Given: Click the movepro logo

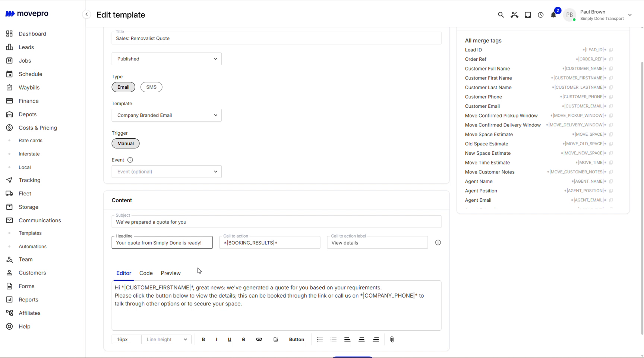Looking at the screenshot, I should tap(27, 14).
